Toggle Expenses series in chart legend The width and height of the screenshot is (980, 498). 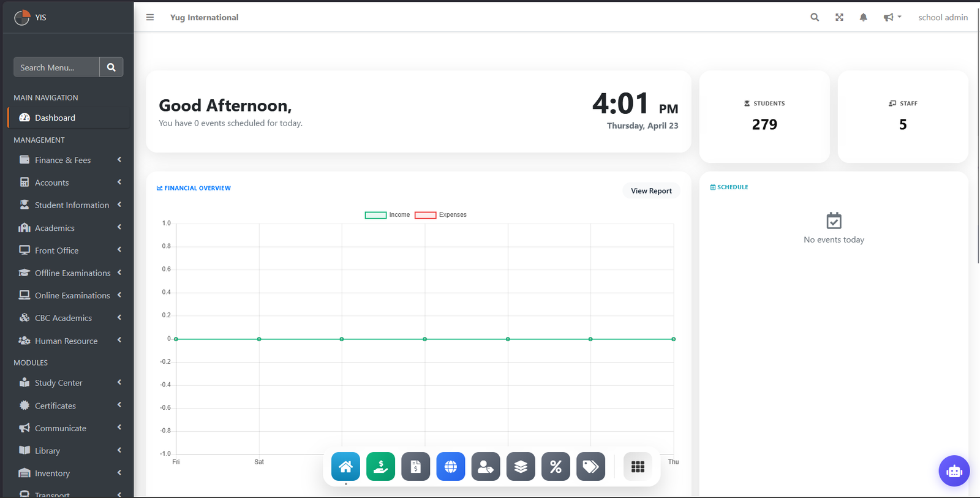[440, 215]
